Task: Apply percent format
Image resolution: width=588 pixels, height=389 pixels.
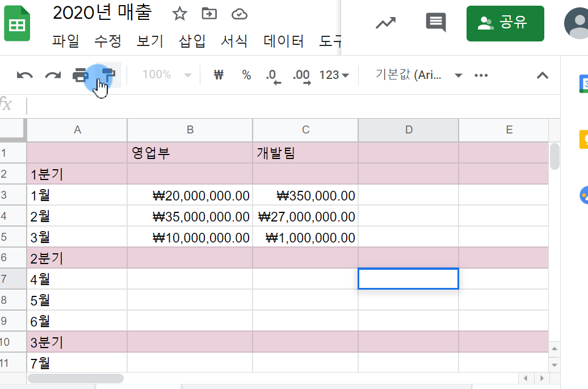Action: 246,75
